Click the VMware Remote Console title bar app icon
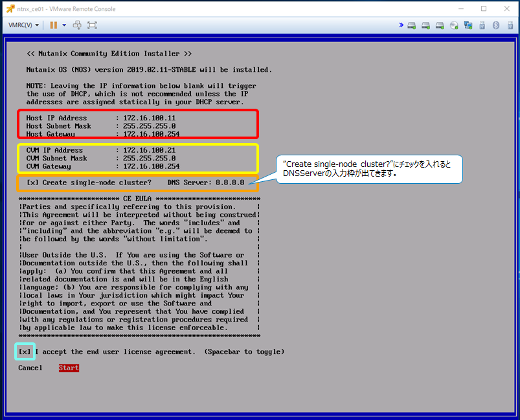 (10, 9)
